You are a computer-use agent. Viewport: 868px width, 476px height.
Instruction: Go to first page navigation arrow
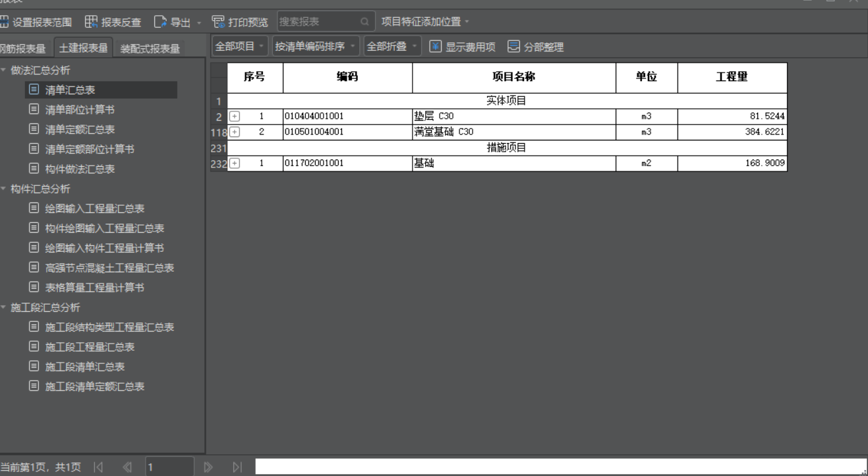tap(98, 467)
